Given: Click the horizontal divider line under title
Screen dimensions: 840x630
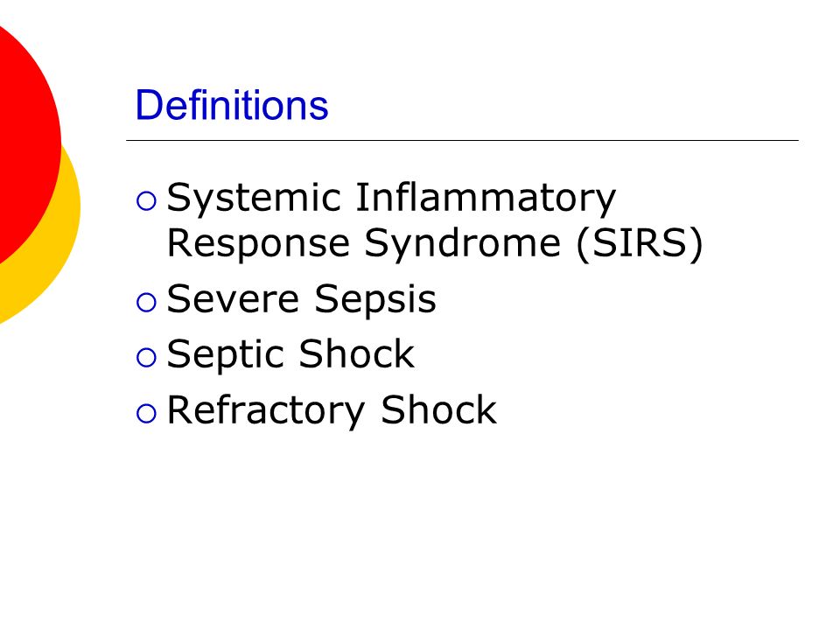Looking at the screenshot, I should coord(462,140).
